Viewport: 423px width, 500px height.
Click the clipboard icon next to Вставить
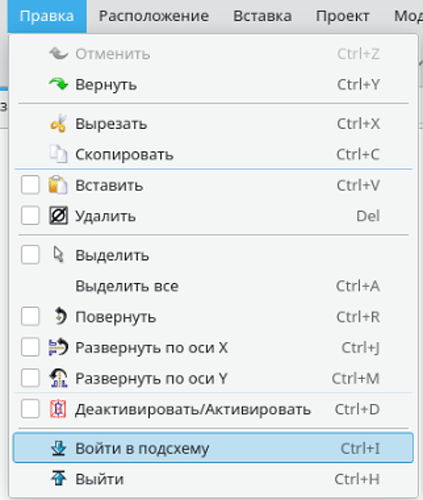tap(58, 185)
